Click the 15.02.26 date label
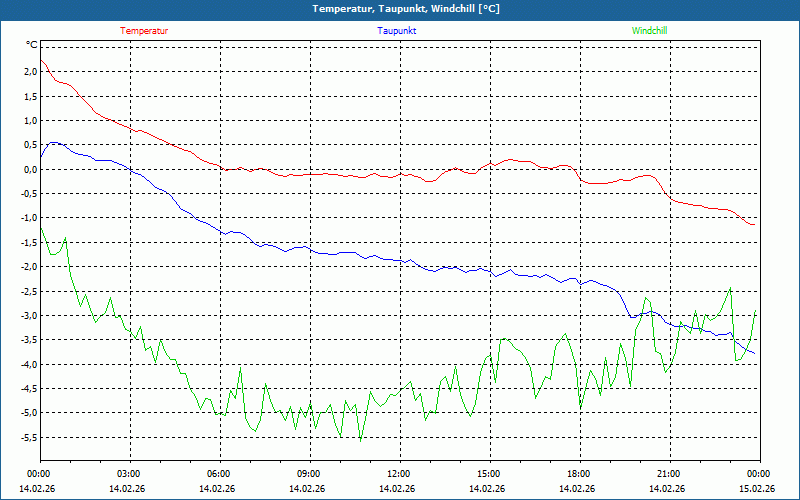The height and width of the screenshot is (500, 800). click(757, 489)
